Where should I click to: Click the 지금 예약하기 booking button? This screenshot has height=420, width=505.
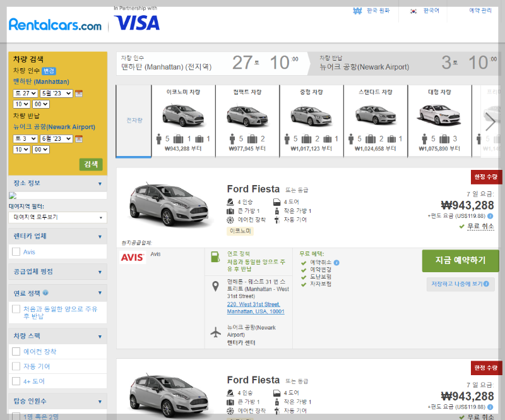(461, 260)
